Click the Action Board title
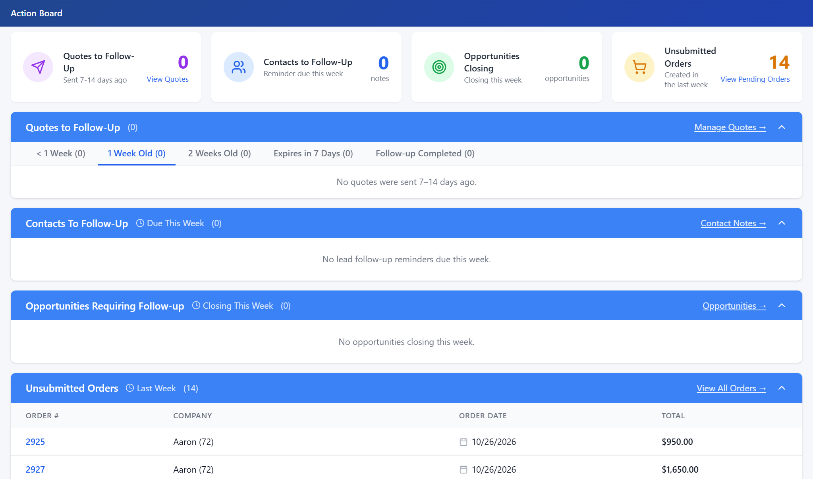 37,13
